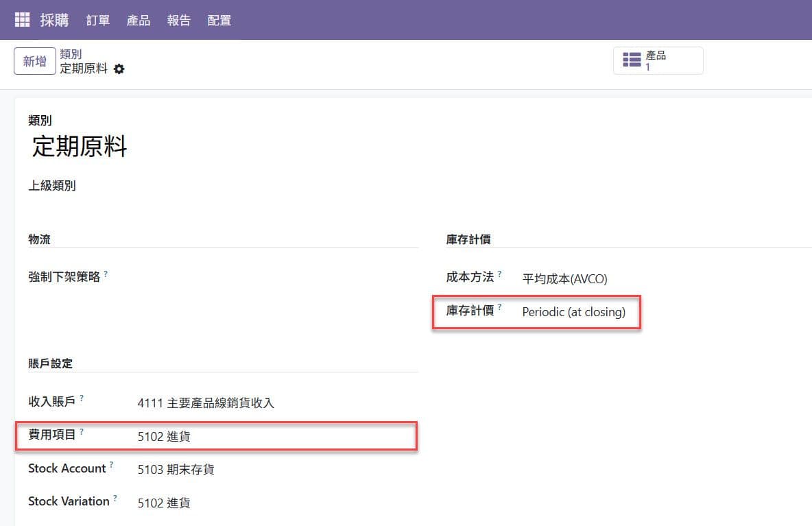Viewport: 812px width, 526px height.
Task: Click the 新增 button
Action: pyautogui.click(x=35, y=61)
